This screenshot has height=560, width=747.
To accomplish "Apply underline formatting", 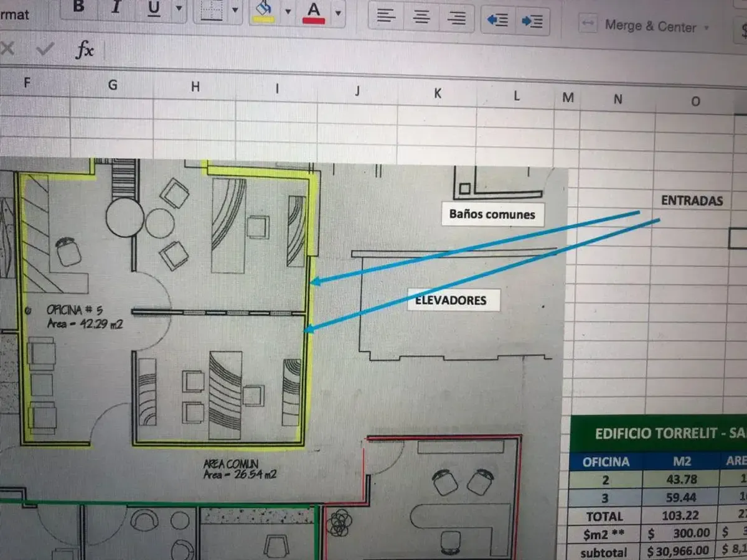I will (x=154, y=8).
